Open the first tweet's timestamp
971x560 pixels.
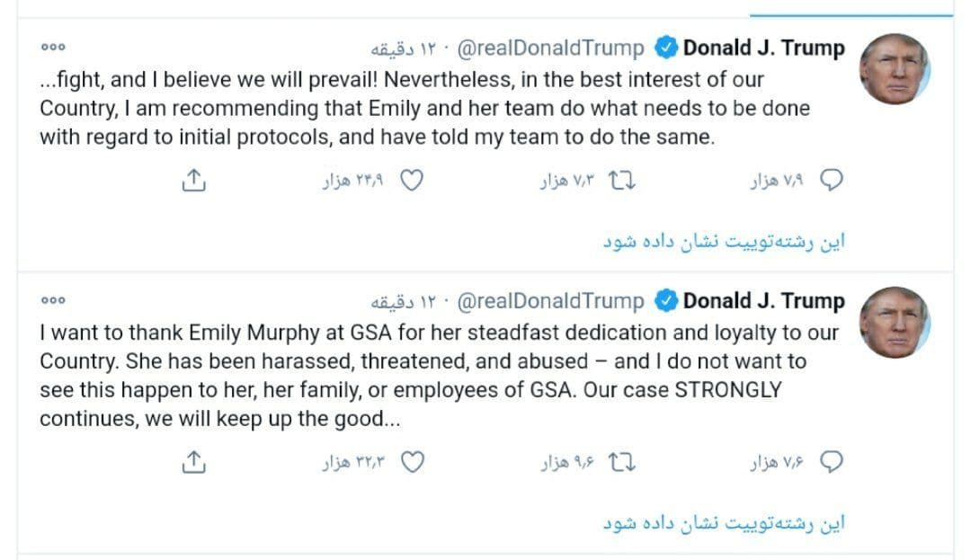pos(403,49)
